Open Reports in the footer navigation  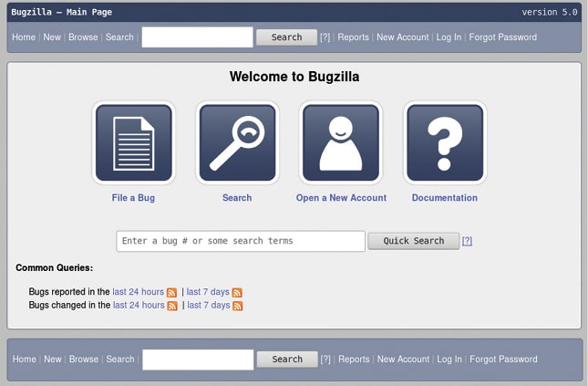pyautogui.click(x=354, y=360)
